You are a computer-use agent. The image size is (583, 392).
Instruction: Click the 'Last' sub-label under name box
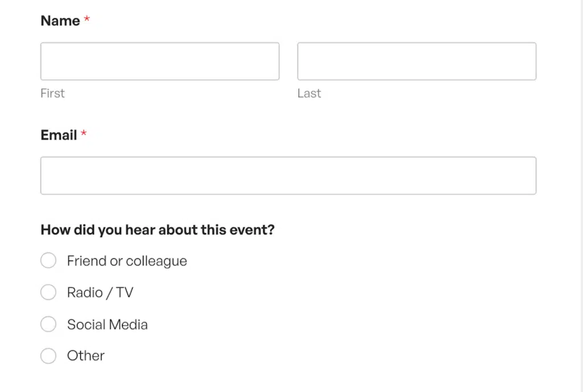[x=309, y=93]
